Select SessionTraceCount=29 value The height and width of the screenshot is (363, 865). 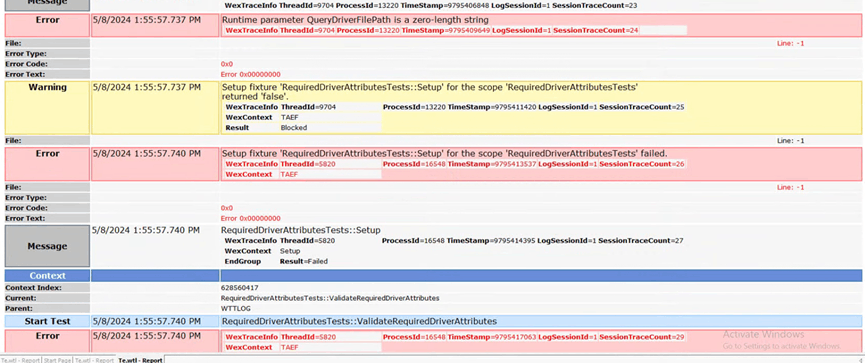pos(642,337)
